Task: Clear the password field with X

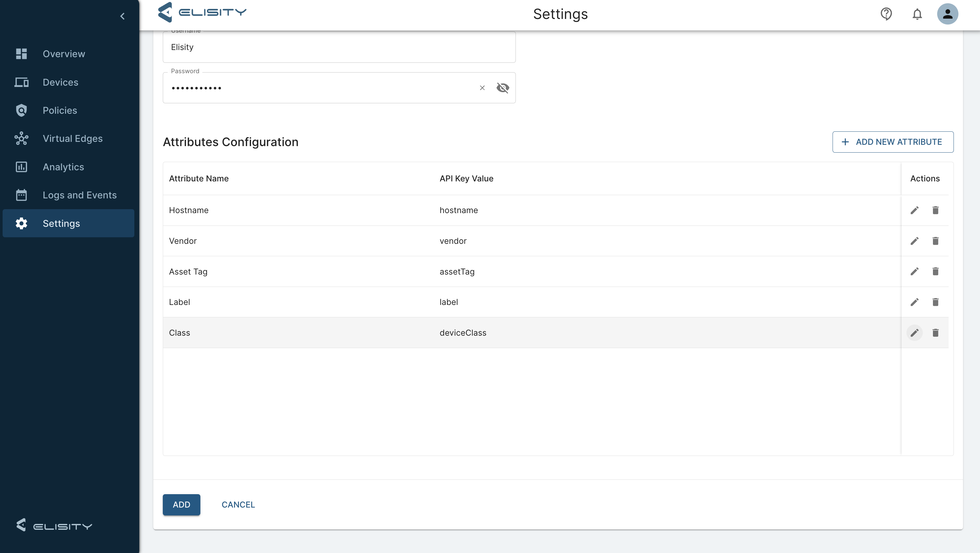Action: 482,88
